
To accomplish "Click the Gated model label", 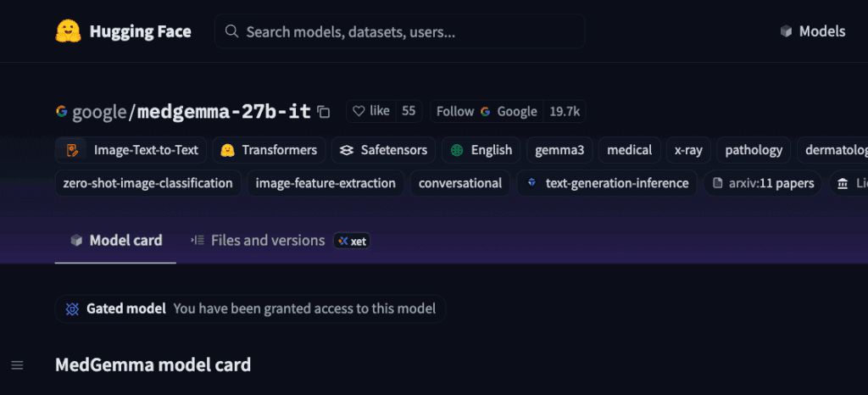I will click(126, 309).
